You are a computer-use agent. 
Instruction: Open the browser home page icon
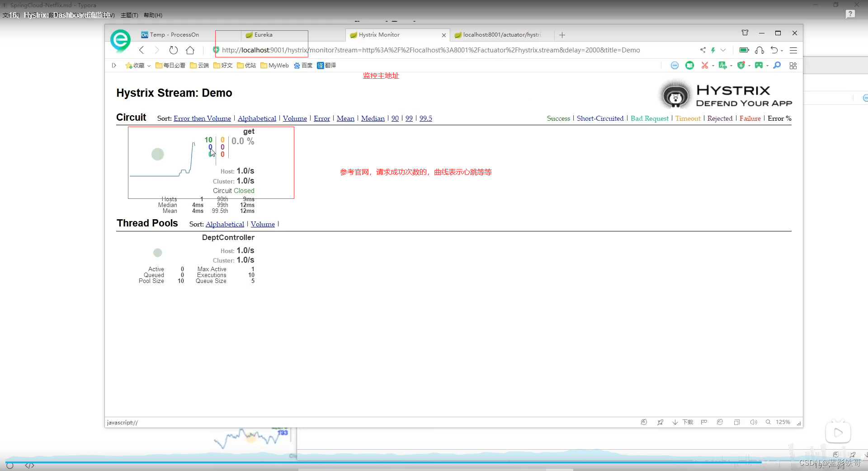coord(190,50)
